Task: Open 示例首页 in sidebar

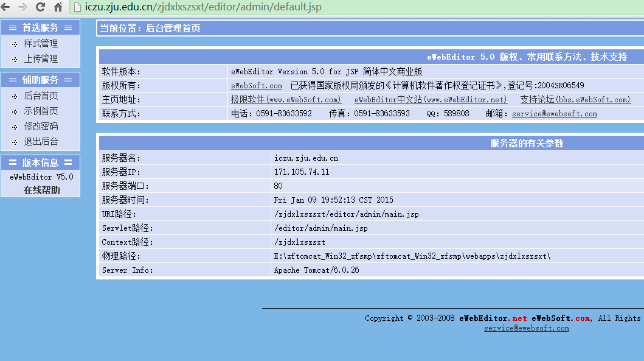Action: pyautogui.click(x=41, y=111)
